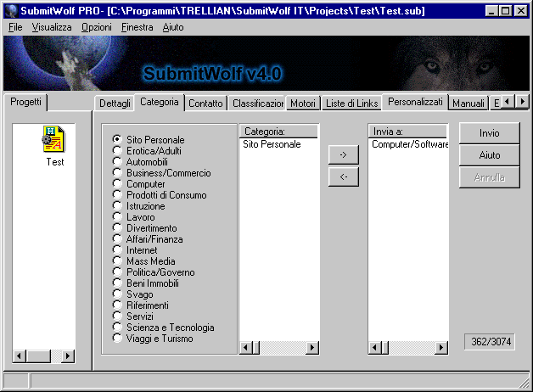This screenshot has height=392, width=533.
Task: Select the Computer radio button
Action: (x=117, y=183)
